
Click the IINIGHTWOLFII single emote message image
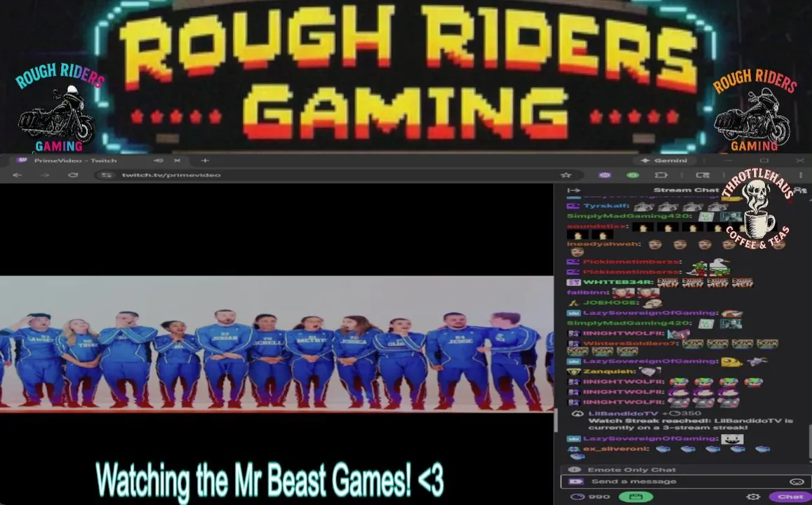click(679, 335)
